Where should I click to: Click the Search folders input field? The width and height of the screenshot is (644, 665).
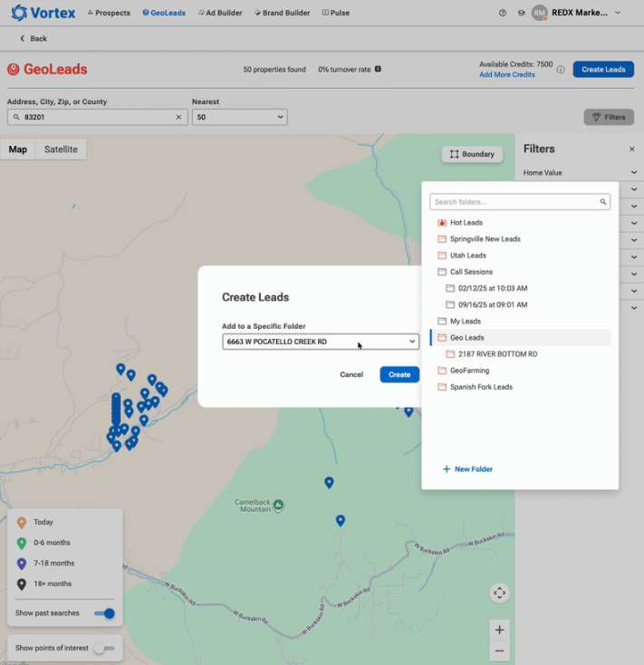(514, 202)
